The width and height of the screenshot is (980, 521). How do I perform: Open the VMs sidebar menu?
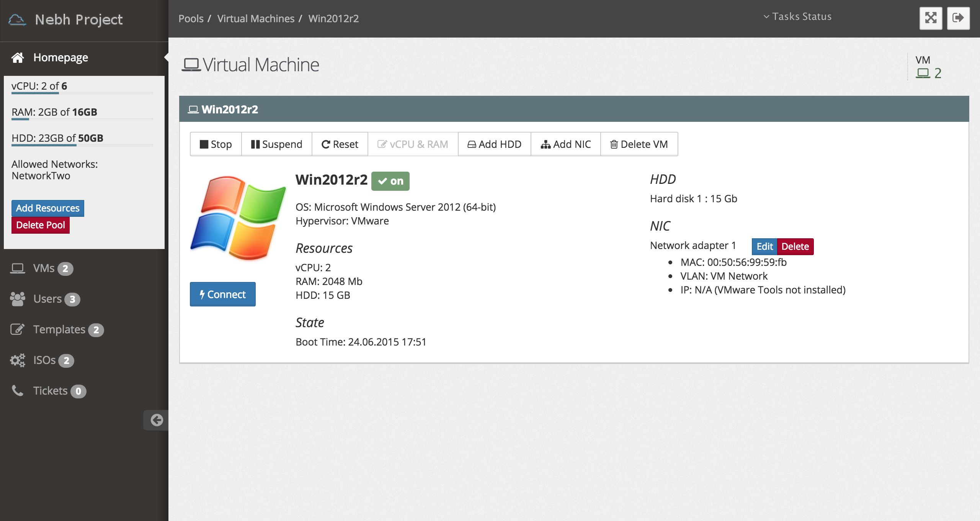pyautogui.click(x=44, y=268)
